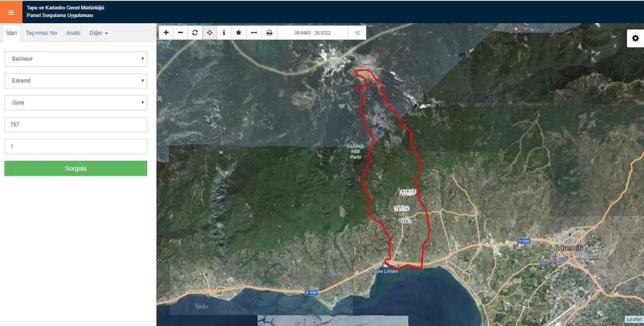Click the Leaflet attribution link

click(634, 319)
